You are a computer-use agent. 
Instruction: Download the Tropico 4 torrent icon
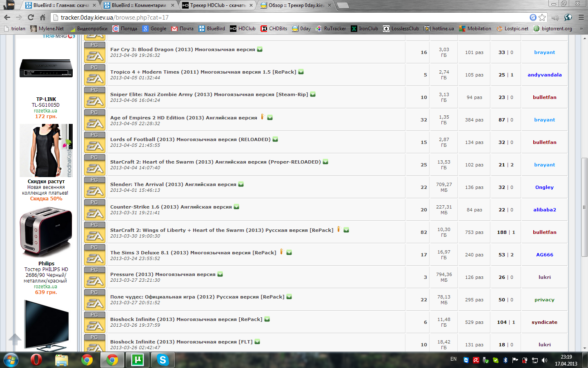pos(301,72)
